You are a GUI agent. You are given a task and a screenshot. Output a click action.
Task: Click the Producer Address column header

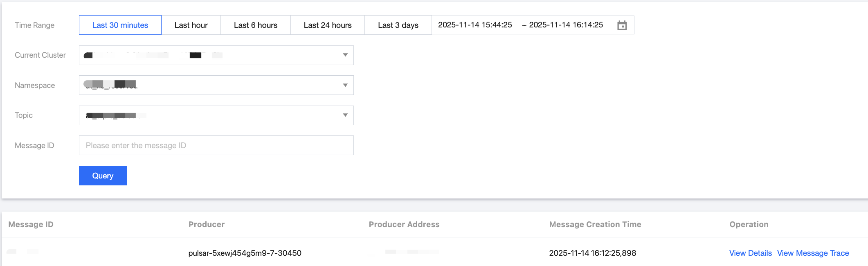pos(404,224)
